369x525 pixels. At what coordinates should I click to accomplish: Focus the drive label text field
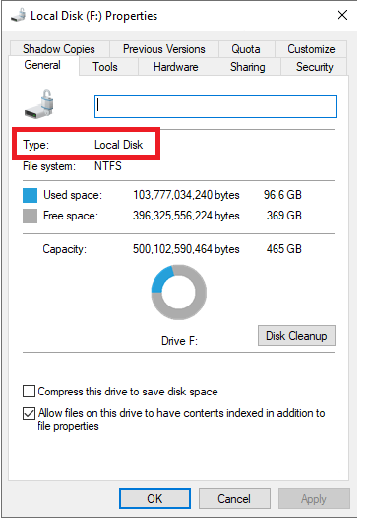215,106
